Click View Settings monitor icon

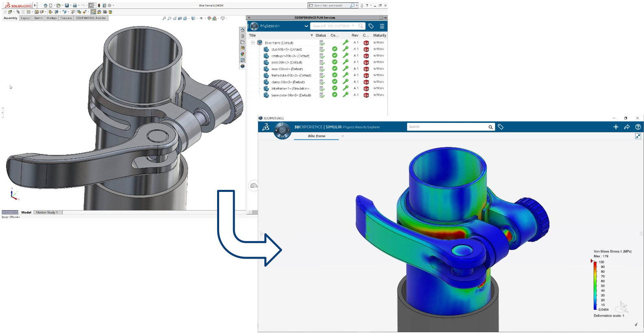(222, 18)
